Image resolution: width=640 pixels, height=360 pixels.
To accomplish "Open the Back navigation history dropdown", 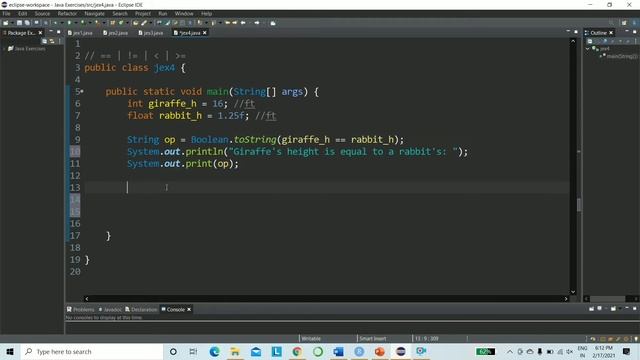I will click(x=249, y=23).
